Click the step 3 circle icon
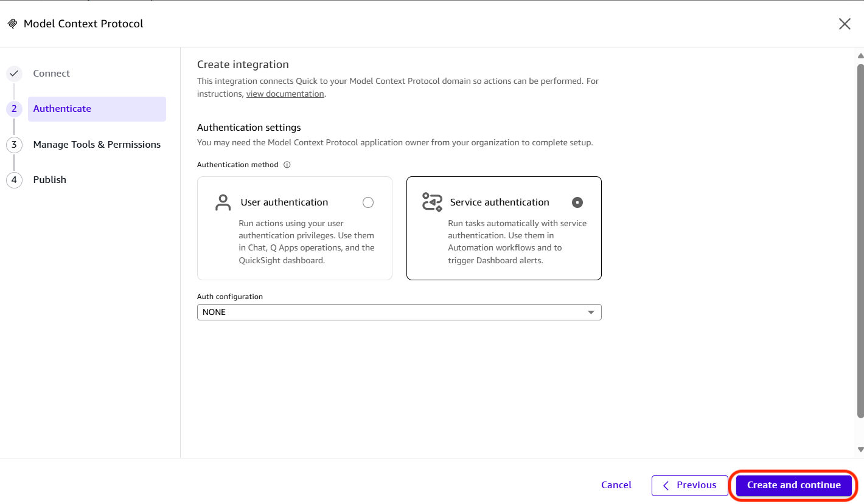Screen dimensions: 864x504 coord(14,145)
